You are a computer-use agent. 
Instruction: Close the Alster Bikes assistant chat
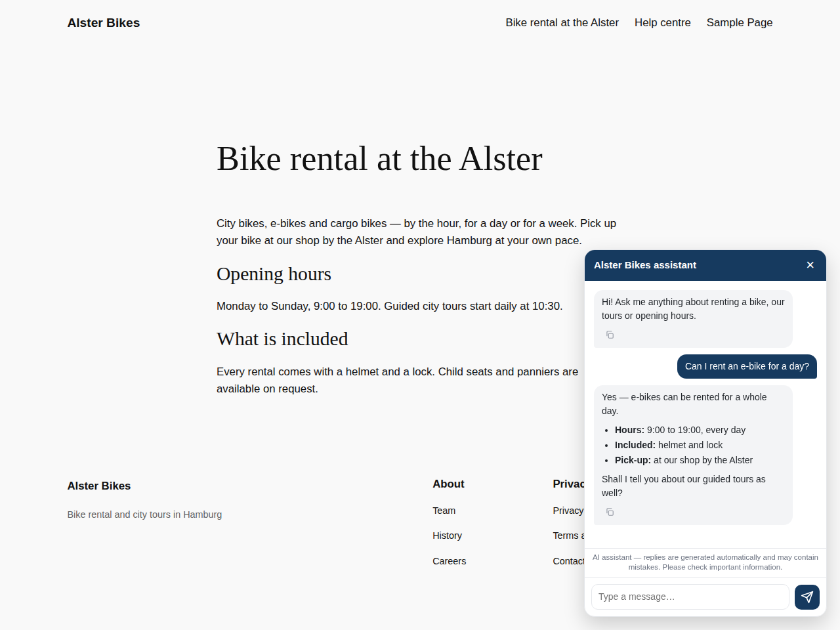pyautogui.click(x=810, y=265)
